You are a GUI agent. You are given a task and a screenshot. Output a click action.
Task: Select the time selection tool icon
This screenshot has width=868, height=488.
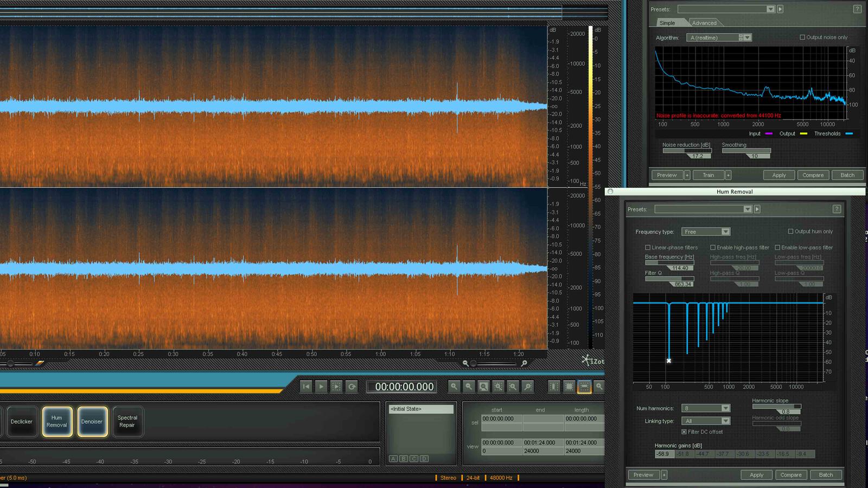coord(554,387)
